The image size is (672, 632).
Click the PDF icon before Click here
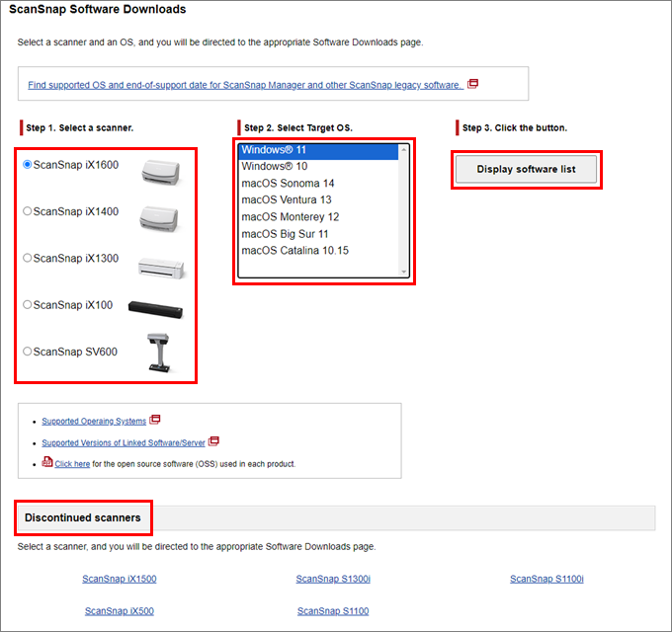pos(47,462)
